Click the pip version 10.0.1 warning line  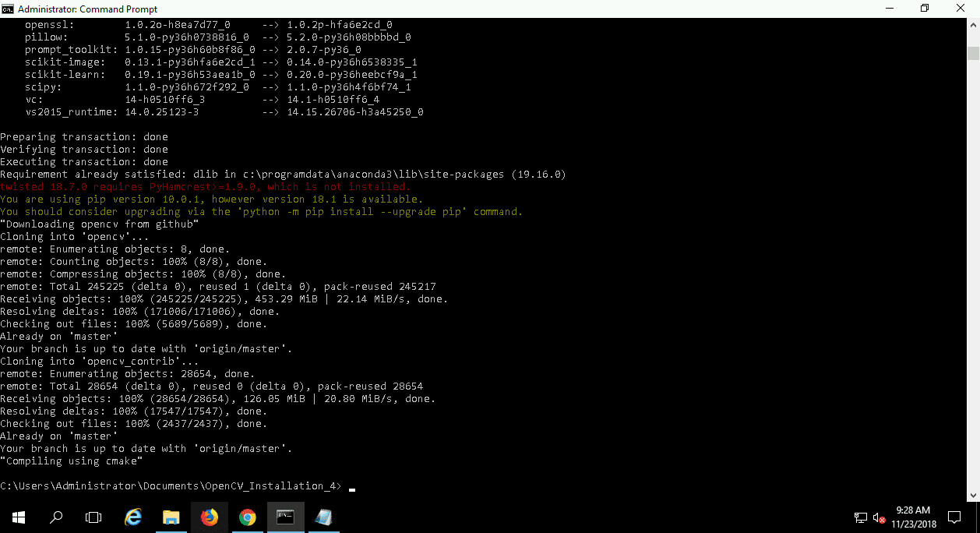212,199
